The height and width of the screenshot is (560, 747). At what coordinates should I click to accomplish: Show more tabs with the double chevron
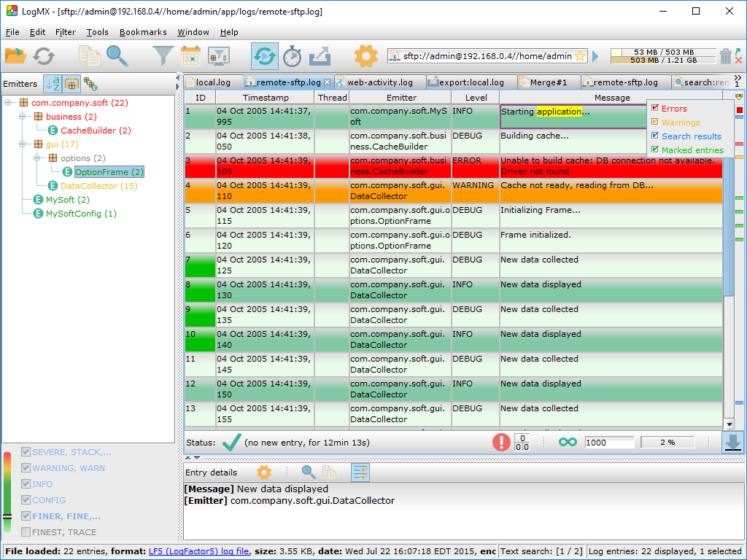coord(738,78)
